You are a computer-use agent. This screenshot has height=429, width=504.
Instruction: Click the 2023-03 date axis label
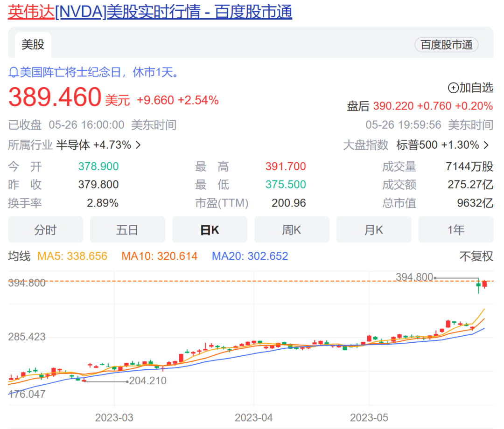click(x=114, y=418)
